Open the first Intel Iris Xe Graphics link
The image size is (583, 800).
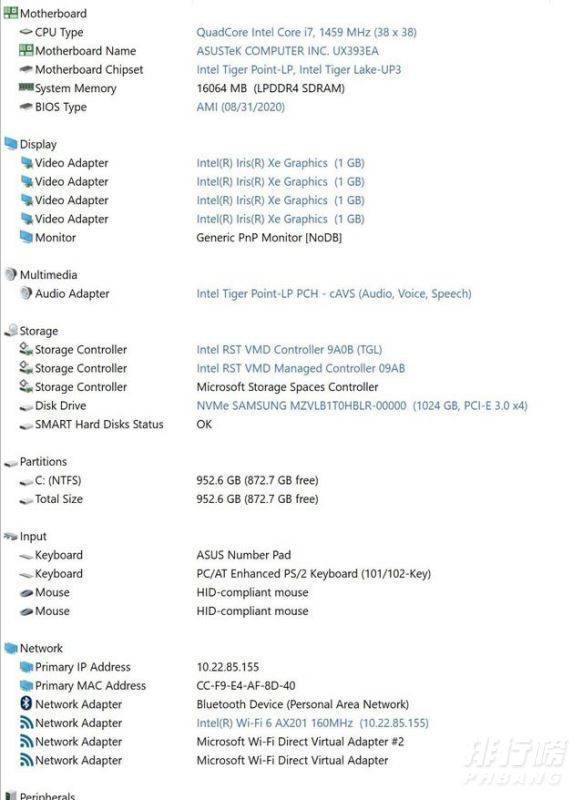[280, 163]
